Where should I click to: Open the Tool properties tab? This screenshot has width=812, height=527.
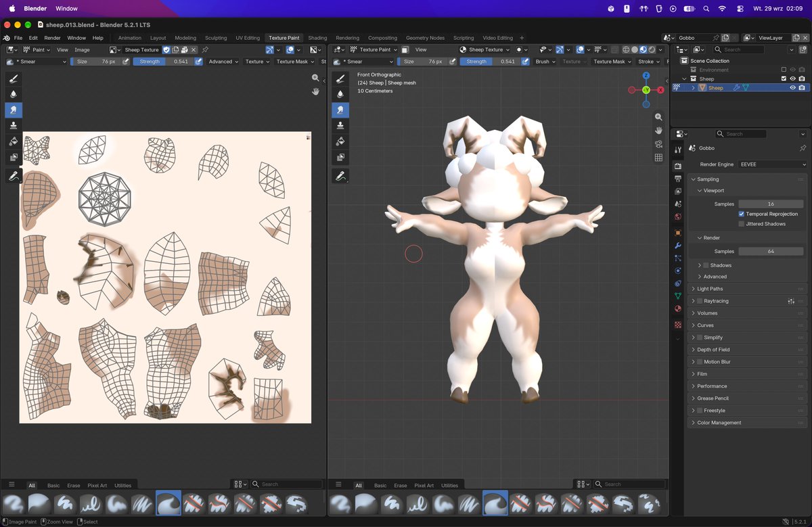coord(678,150)
